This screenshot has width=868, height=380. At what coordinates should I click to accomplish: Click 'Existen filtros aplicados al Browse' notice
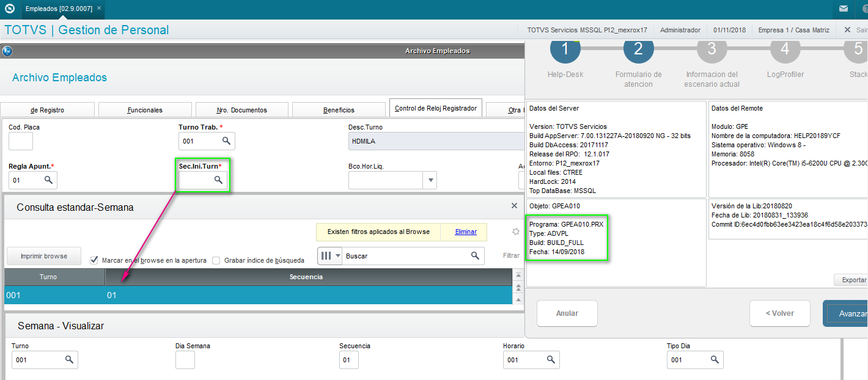click(x=378, y=232)
